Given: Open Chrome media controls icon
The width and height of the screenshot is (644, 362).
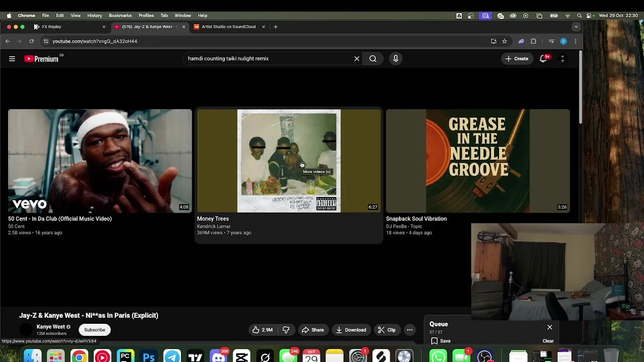Looking at the screenshot, I should tap(551, 41).
